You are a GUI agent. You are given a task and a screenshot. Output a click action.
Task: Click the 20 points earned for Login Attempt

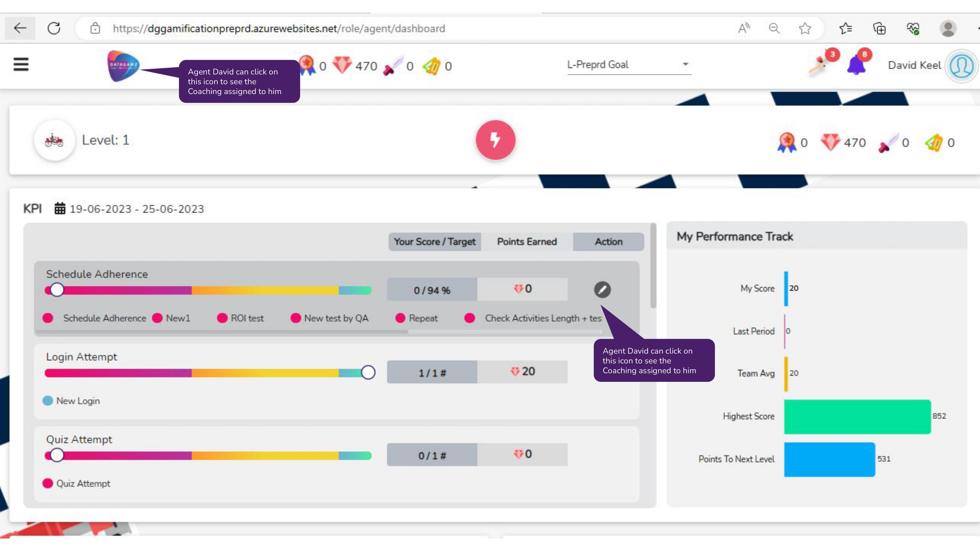(x=522, y=371)
